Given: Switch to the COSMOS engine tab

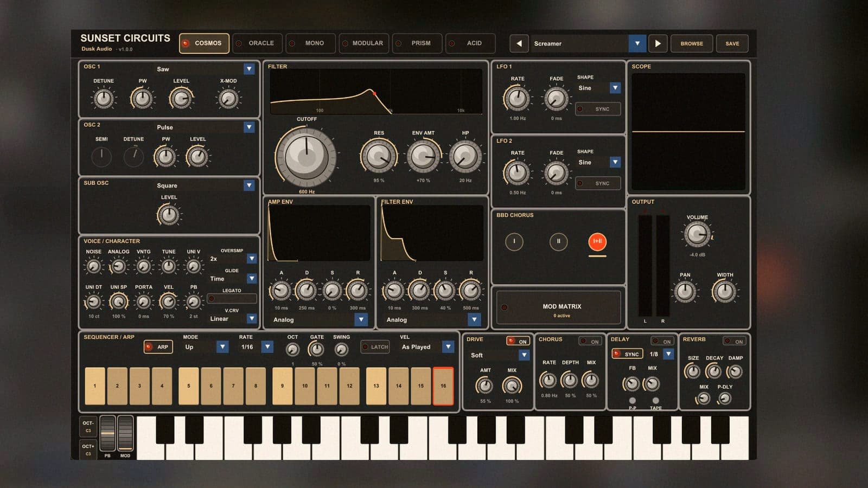Looking at the screenshot, I should point(204,43).
